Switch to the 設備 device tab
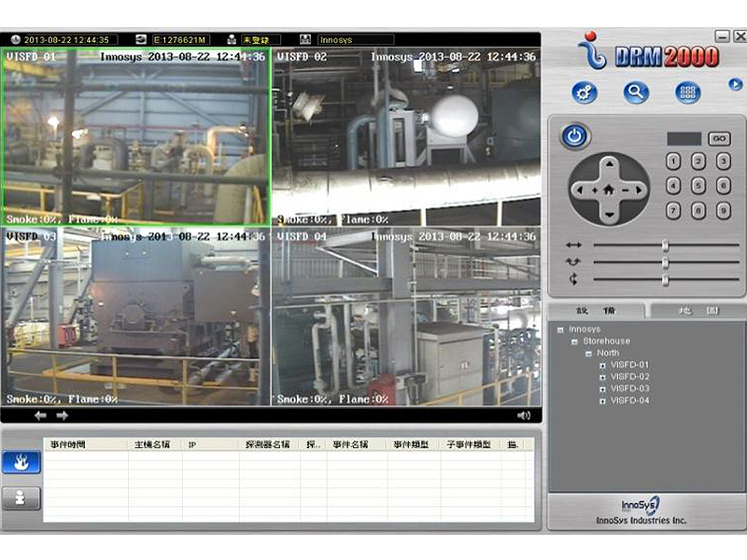The image size is (747, 560). point(596,311)
